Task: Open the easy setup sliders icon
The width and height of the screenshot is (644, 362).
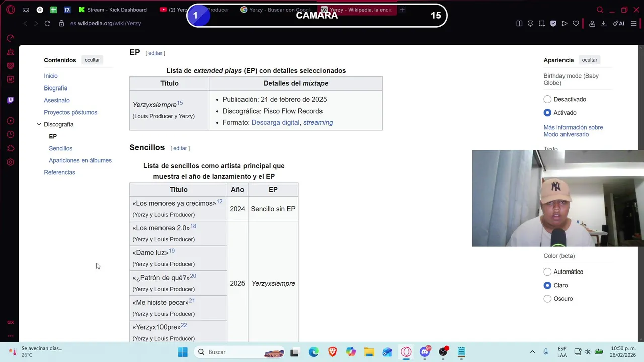Action: (633, 23)
